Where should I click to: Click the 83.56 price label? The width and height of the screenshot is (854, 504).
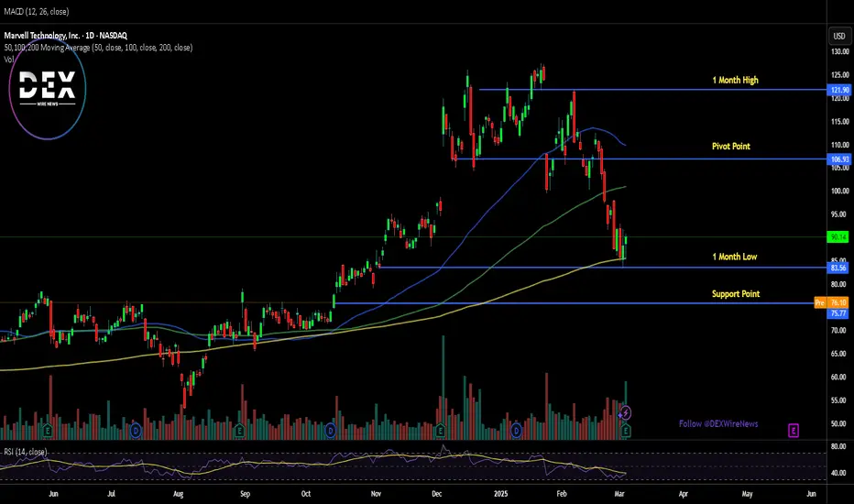838,268
